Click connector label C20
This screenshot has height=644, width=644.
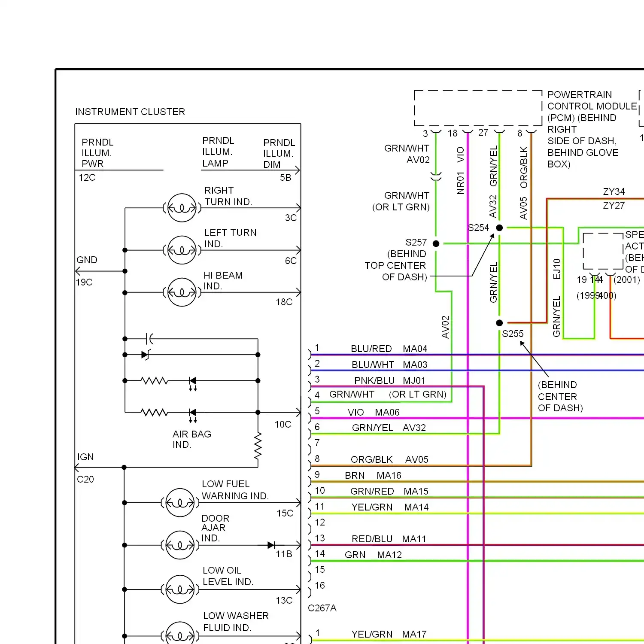click(x=85, y=480)
